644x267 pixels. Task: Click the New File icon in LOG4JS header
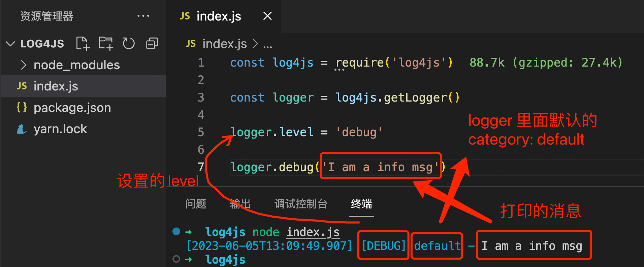click(83, 43)
